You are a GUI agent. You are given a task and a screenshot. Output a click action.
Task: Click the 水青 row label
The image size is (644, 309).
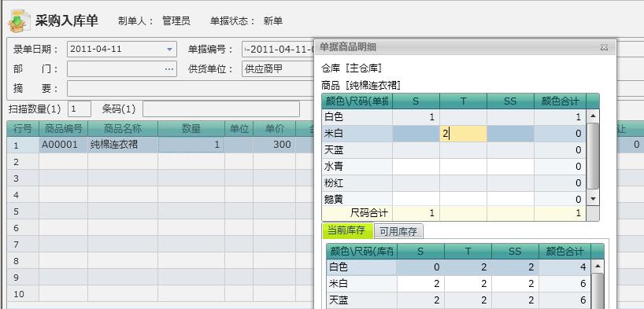pyautogui.click(x=357, y=167)
